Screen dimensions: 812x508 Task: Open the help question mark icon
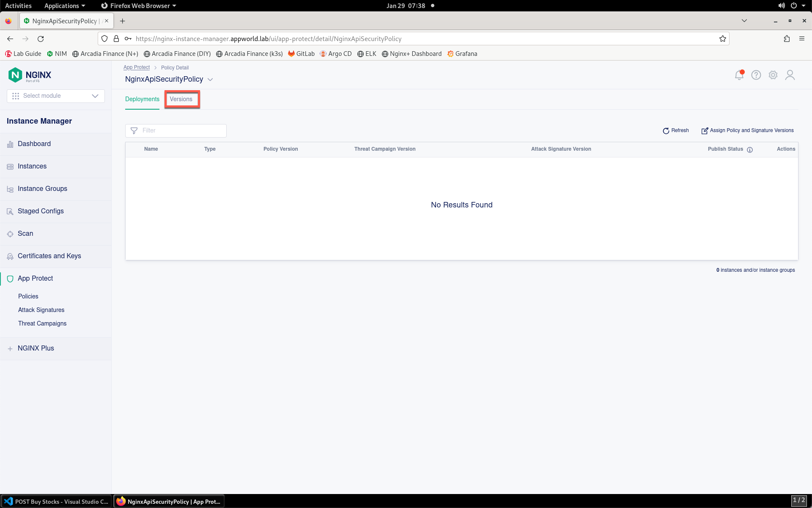(x=756, y=75)
